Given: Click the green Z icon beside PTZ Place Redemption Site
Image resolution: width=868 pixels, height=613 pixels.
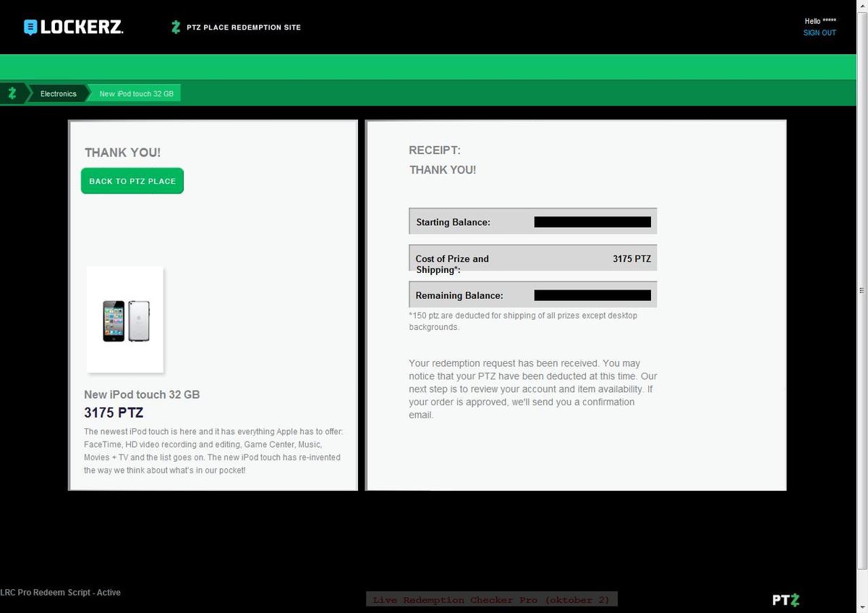Looking at the screenshot, I should click(175, 28).
